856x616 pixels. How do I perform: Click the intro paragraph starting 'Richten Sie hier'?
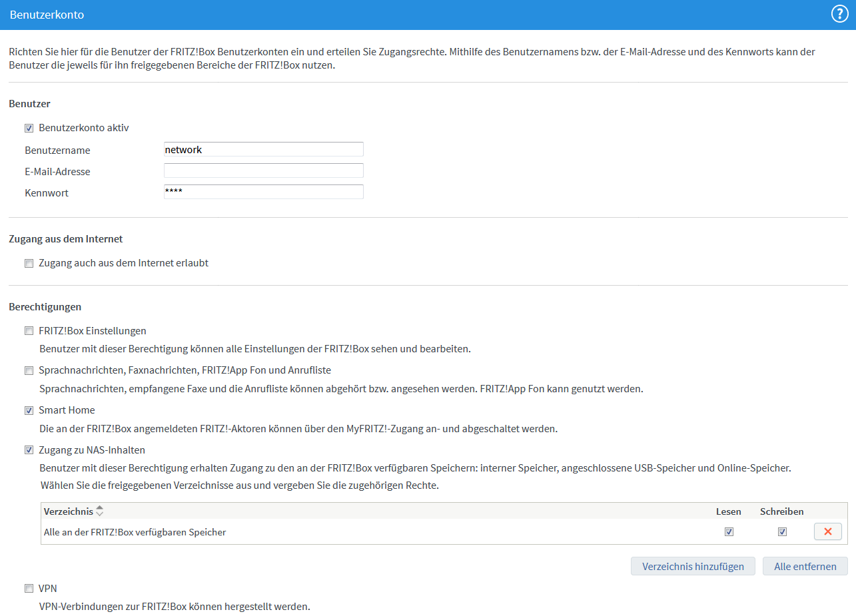point(412,59)
